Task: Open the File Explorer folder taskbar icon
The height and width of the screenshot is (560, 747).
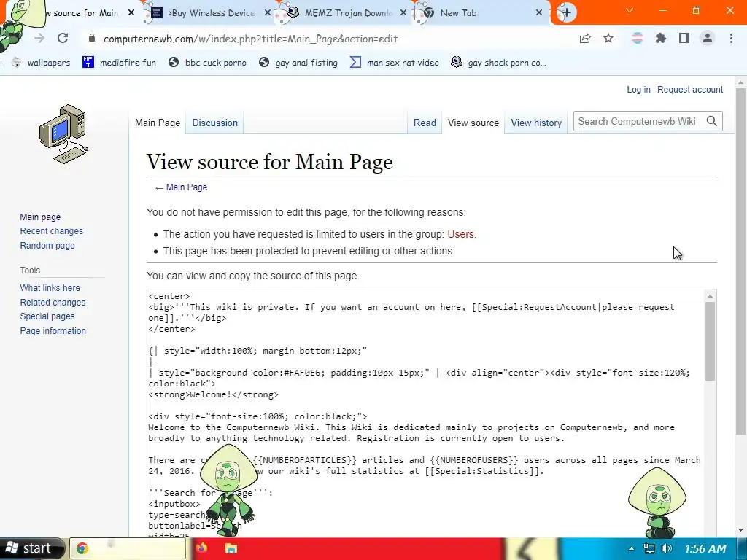Action: point(231,548)
